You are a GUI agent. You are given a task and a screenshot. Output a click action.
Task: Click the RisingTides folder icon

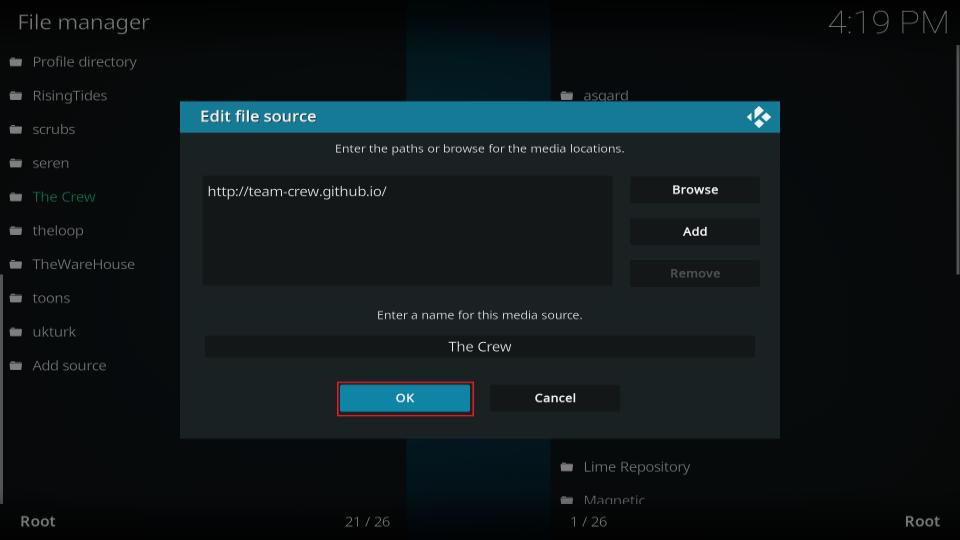[x=16, y=96]
